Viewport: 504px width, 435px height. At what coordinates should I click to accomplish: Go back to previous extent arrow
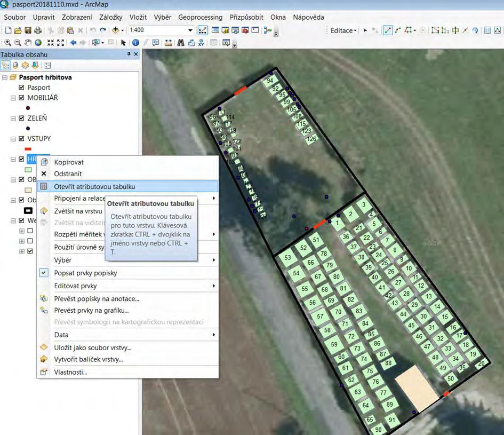click(73, 43)
